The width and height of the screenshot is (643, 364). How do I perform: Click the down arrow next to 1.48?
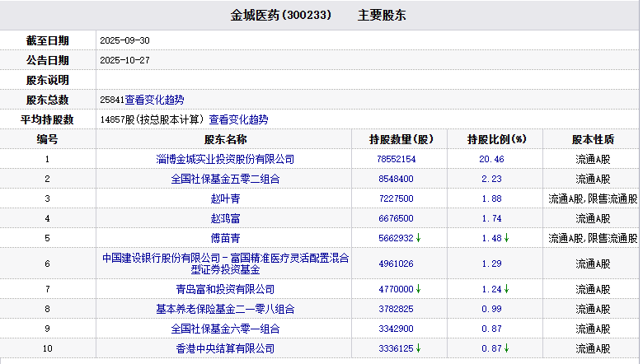[x=505, y=238]
